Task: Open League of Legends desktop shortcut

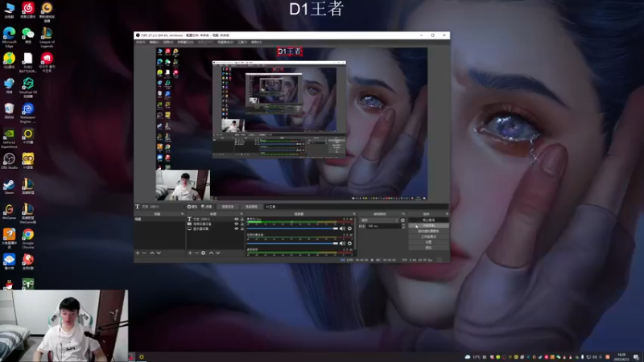Action: click(47, 37)
